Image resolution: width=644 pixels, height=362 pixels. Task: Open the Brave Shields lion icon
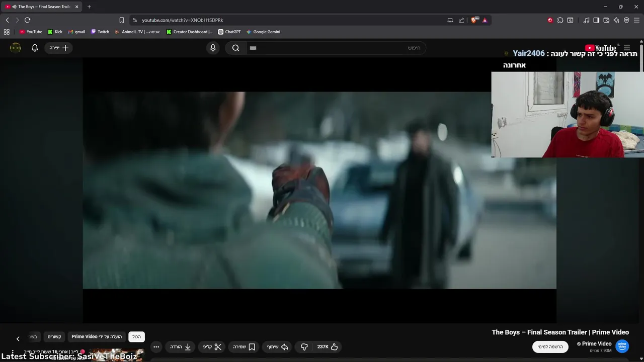coord(474,20)
